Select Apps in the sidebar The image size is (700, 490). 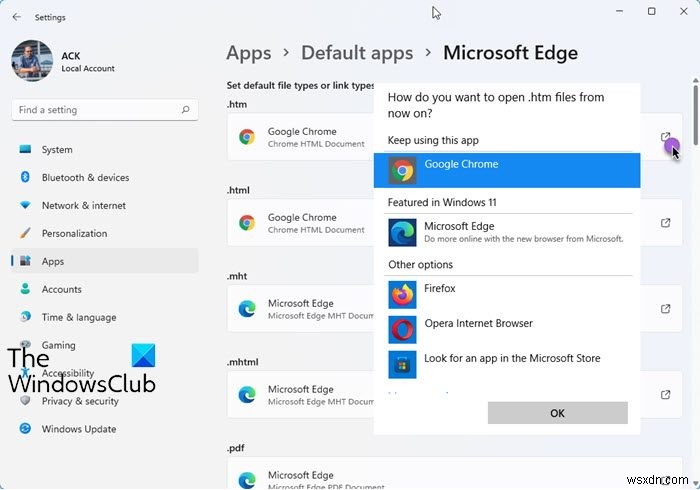(x=105, y=262)
